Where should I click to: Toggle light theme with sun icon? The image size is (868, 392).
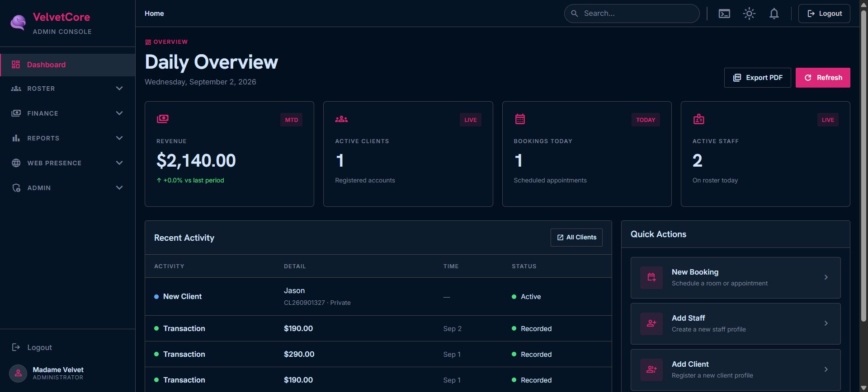pyautogui.click(x=749, y=14)
